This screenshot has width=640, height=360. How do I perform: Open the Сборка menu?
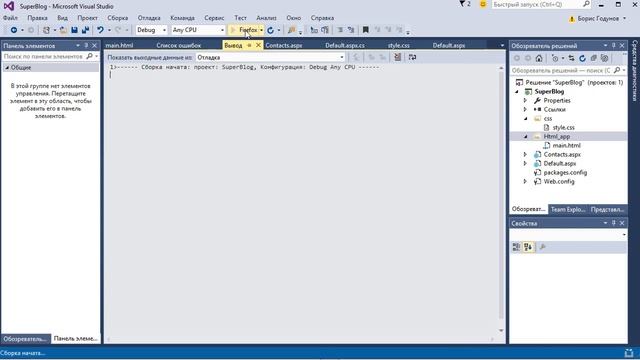118,18
